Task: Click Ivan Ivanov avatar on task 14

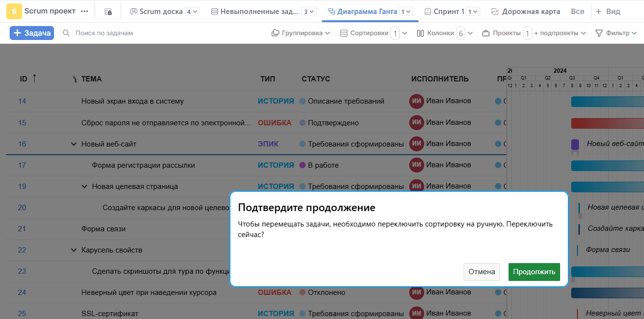Action: (x=416, y=101)
